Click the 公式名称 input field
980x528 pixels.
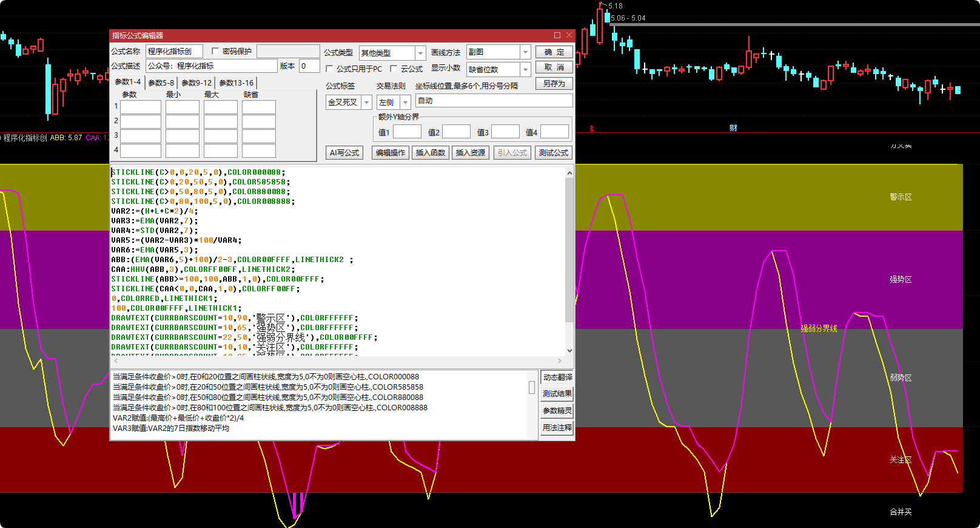(x=173, y=52)
